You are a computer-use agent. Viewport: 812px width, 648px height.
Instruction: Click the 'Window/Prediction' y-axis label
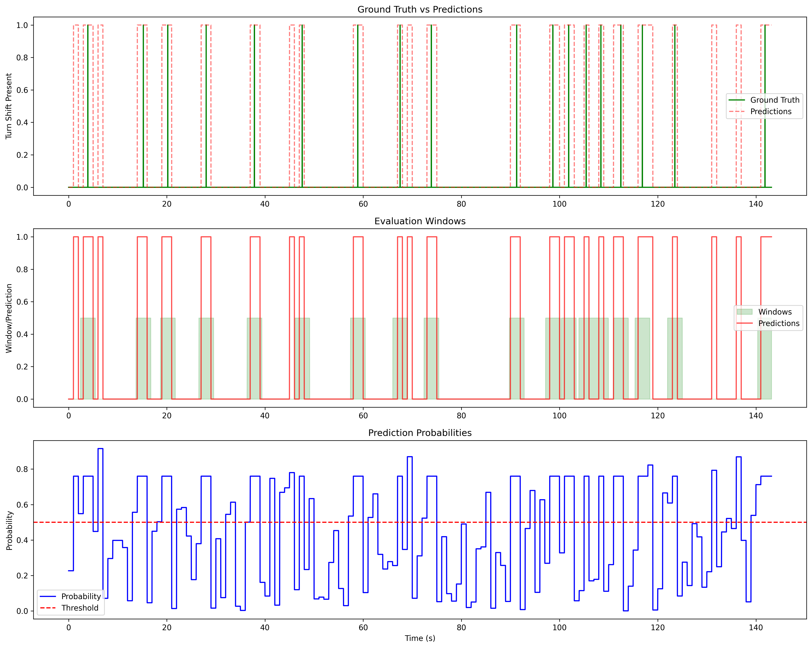[9, 318]
